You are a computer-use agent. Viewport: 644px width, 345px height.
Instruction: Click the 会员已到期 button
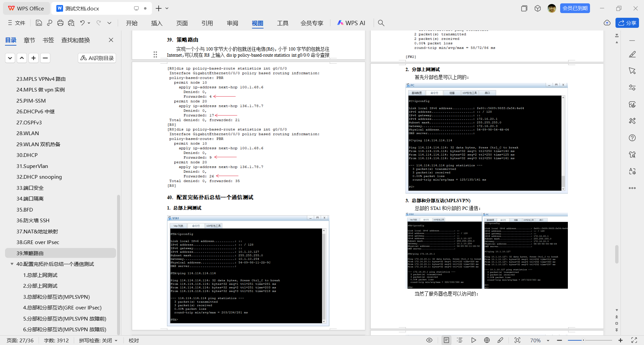(575, 8)
